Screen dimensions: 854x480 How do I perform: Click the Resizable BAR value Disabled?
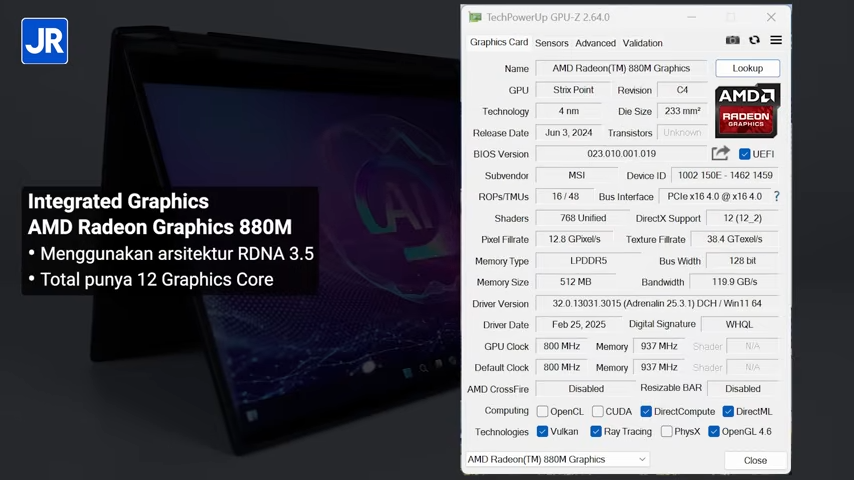(x=742, y=388)
